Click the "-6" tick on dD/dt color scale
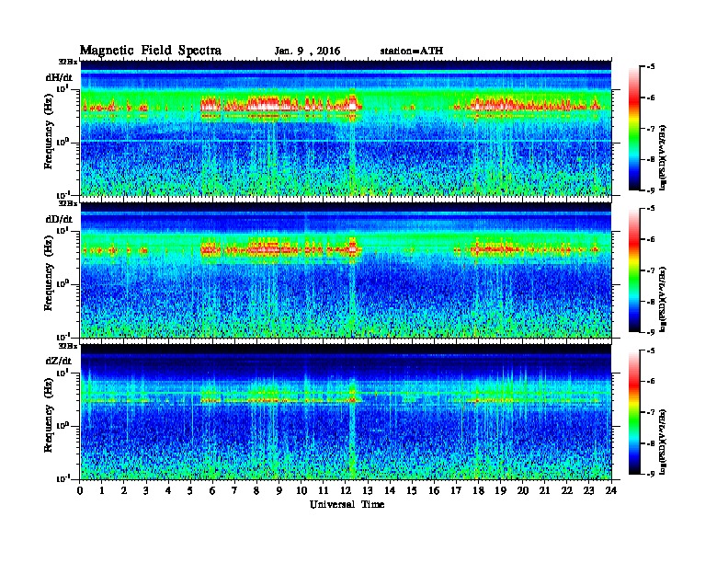Viewport: 728px width, 563px height. tap(651, 240)
